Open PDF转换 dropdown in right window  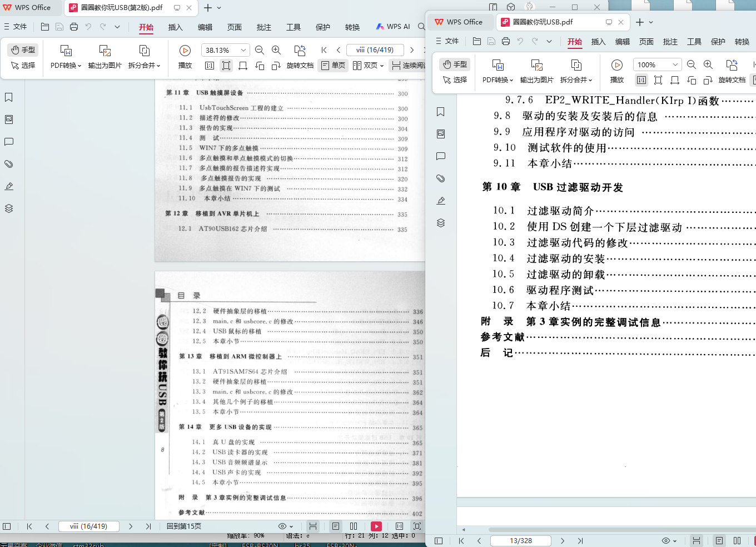click(498, 79)
